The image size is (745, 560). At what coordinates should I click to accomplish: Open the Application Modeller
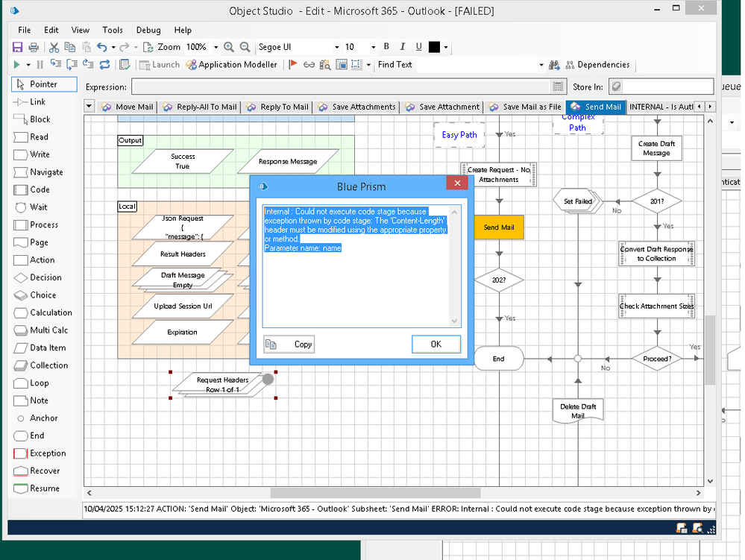click(x=231, y=65)
